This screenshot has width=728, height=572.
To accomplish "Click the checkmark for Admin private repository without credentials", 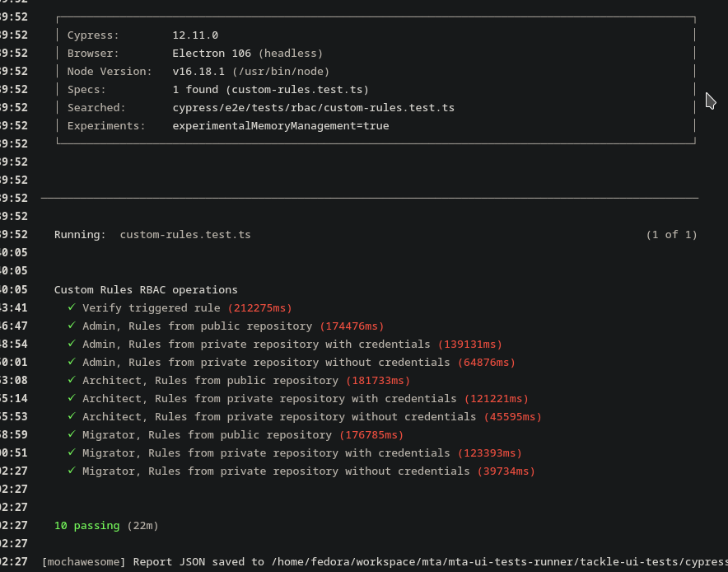I will pos(72,363).
